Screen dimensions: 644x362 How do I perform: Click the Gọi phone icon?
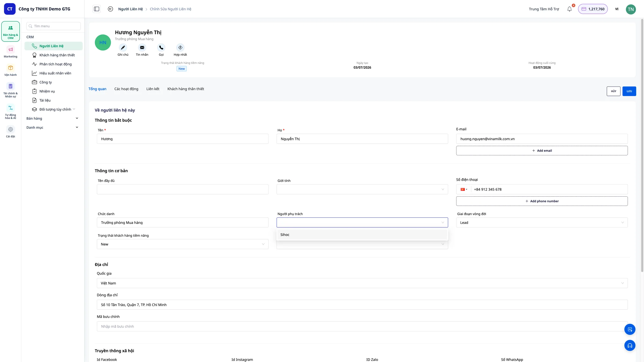pos(161,47)
